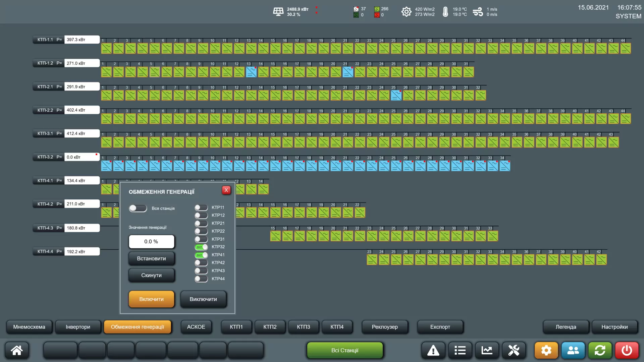Click the orange settings gear icon
This screenshot has height=362, width=644.
pos(546,351)
